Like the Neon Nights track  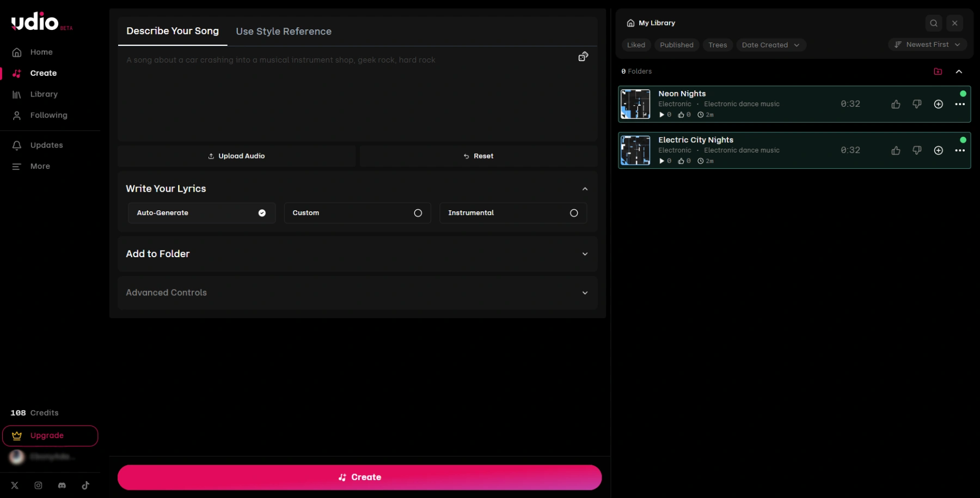[896, 104]
